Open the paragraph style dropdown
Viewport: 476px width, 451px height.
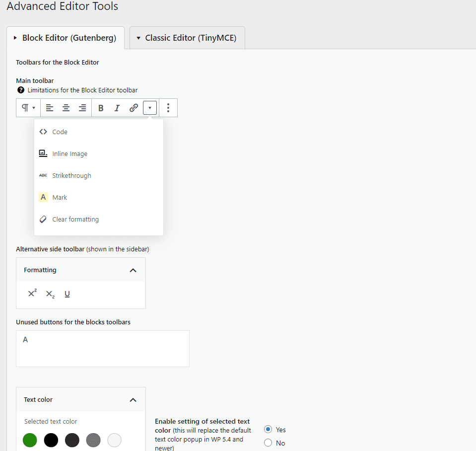[x=28, y=107]
